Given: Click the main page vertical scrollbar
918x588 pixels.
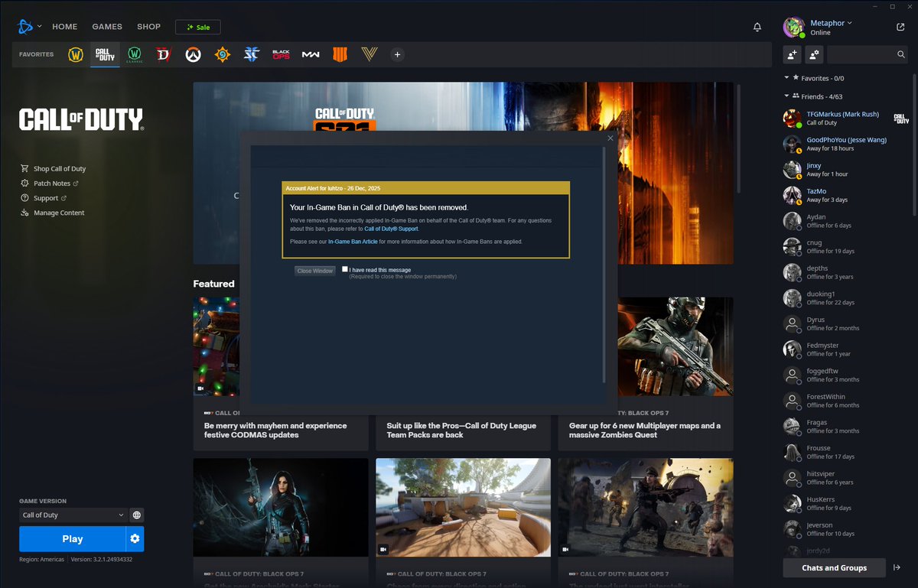Looking at the screenshot, I should 738,138.
